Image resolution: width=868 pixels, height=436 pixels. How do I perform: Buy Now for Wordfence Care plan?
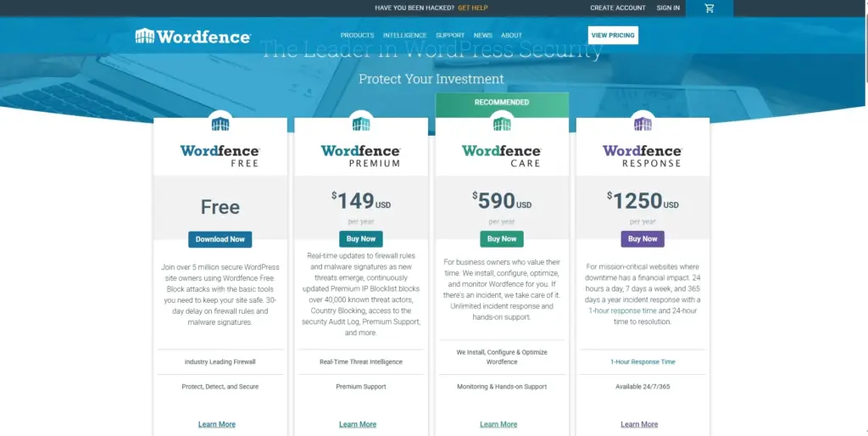(x=502, y=239)
